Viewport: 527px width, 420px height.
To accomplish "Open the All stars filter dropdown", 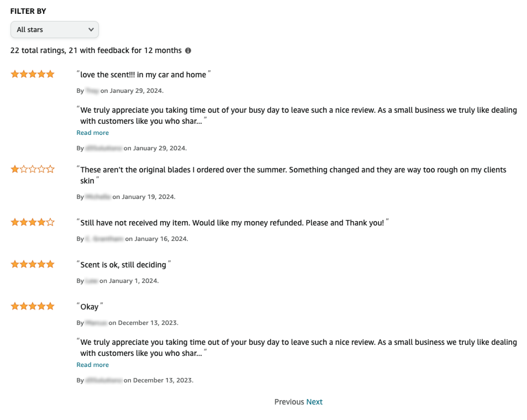I will [x=54, y=30].
